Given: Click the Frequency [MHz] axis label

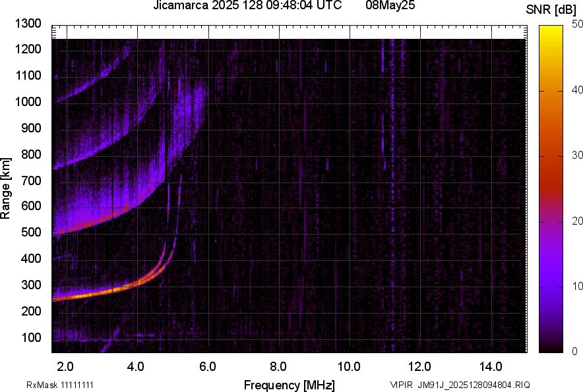Looking at the screenshot, I should click(289, 385).
